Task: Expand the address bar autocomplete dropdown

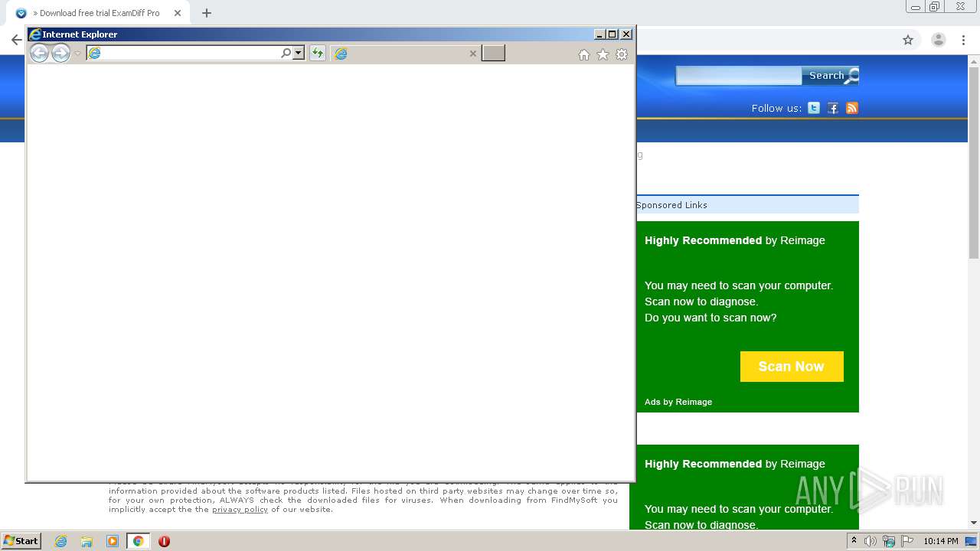Action: click(x=299, y=53)
